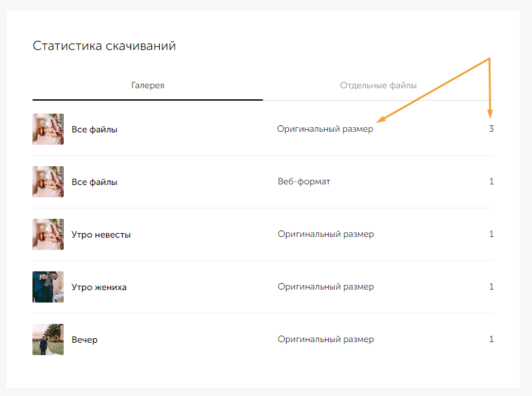Click Оригинальный размер in Утро жениха row
This screenshot has height=396, width=532.
click(x=325, y=287)
